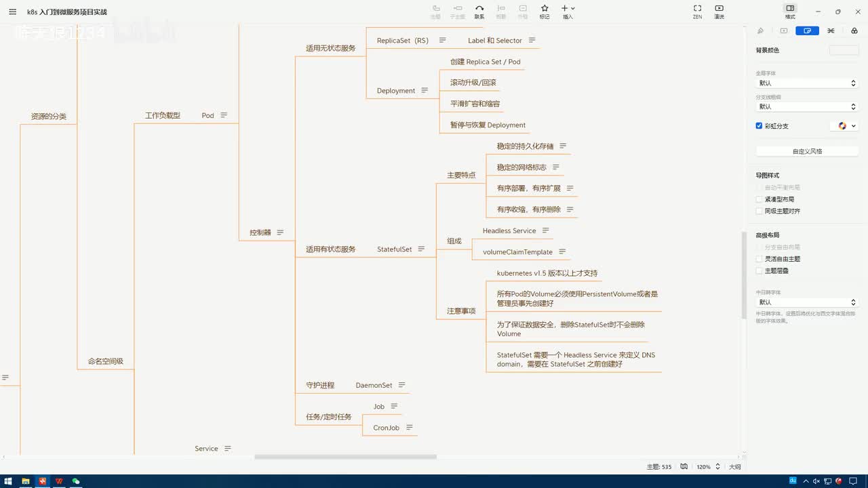Open note icon beside Label 和 Selector
This screenshot has height=488, width=868.
pos(532,40)
